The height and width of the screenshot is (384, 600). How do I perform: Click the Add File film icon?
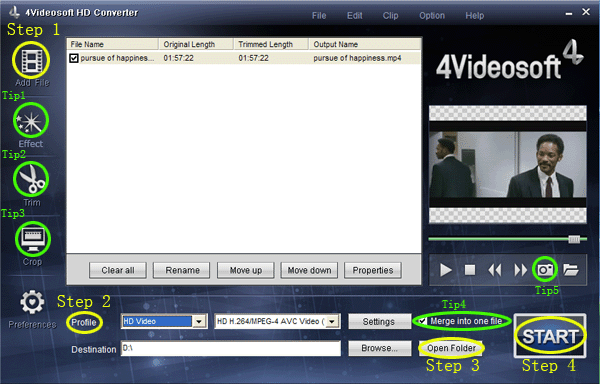[x=31, y=60]
